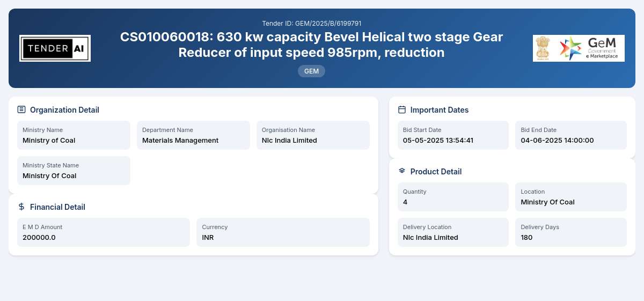Click the Organization Detail section icon
The width and height of the screenshot is (644, 301).
point(21,109)
